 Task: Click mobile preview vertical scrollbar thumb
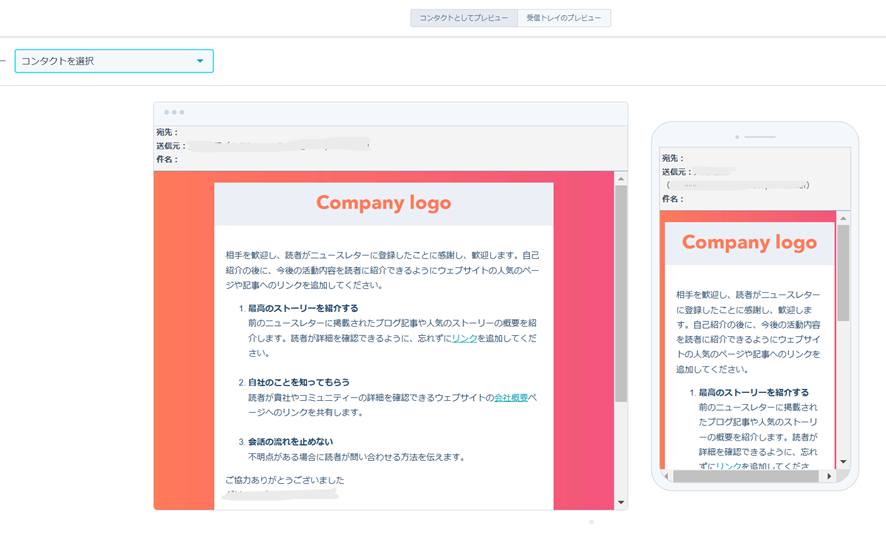(843, 273)
